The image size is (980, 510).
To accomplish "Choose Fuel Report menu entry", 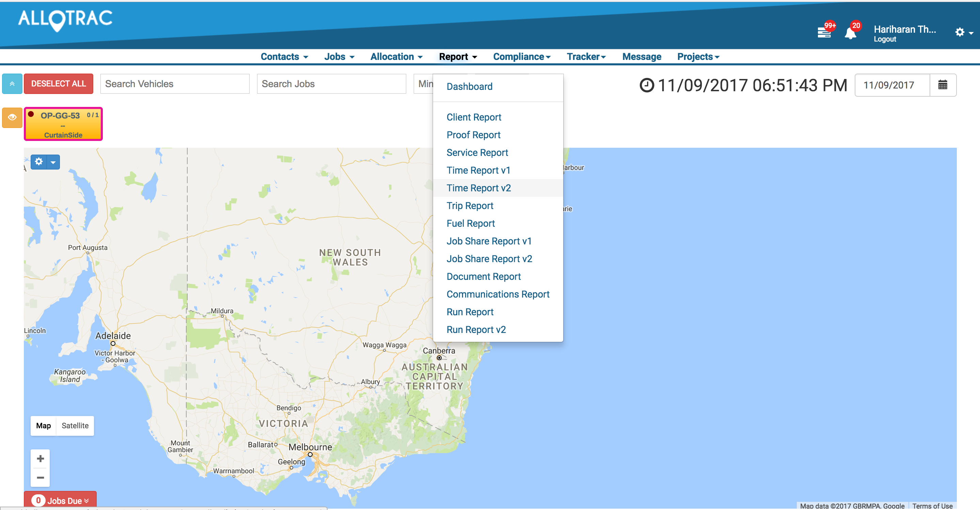I will tap(470, 223).
